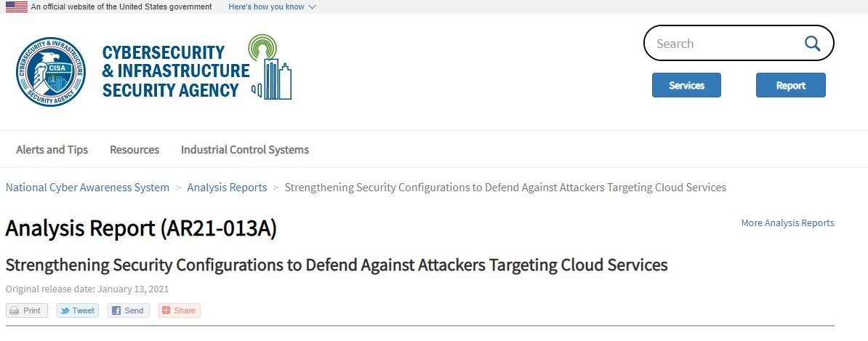Click the Cybersecurity & Infrastructure Security Agency title
The height and width of the screenshot is (341, 868).
(x=176, y=71)
